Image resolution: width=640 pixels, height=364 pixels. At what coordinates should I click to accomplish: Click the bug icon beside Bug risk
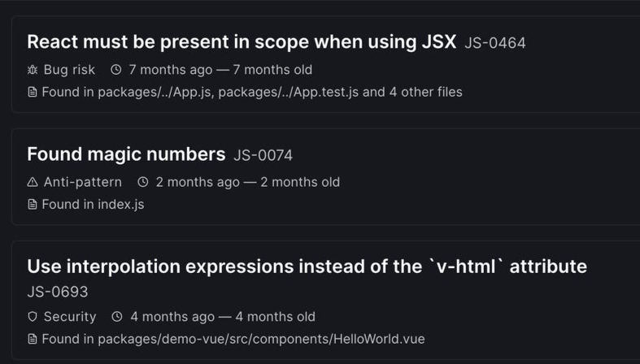tap(33, 70)
